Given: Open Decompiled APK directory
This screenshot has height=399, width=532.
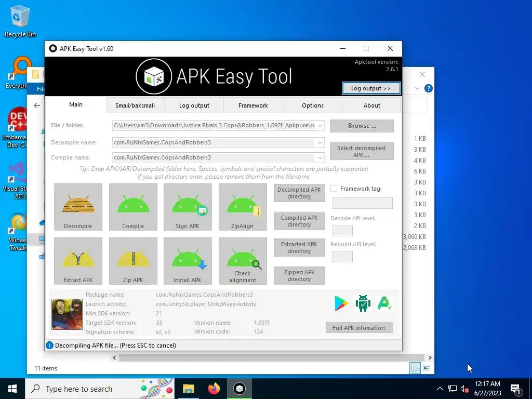Looking at the screenshot, I should point(299,193).
